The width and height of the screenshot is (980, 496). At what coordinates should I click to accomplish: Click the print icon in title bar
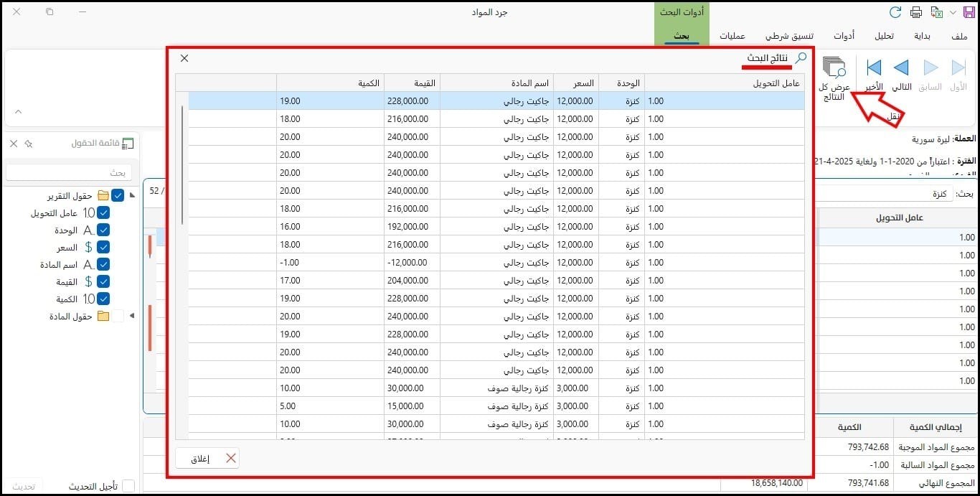point(915,12)
